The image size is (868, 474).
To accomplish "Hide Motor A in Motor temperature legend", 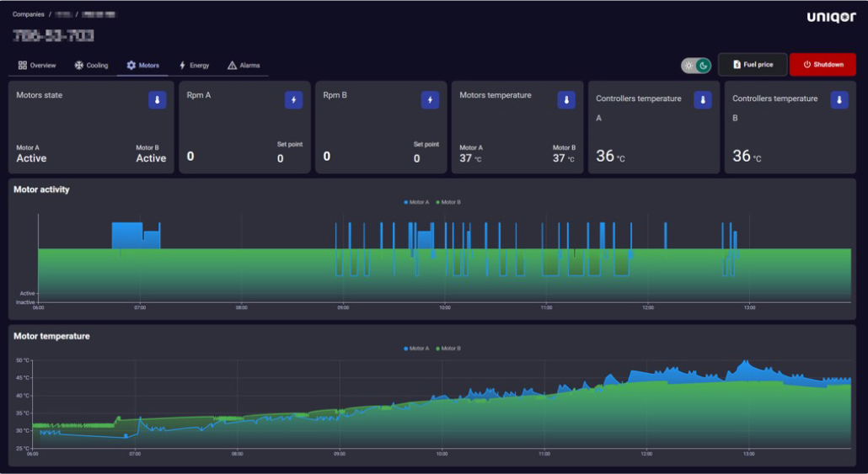I will tap(416, 349).
